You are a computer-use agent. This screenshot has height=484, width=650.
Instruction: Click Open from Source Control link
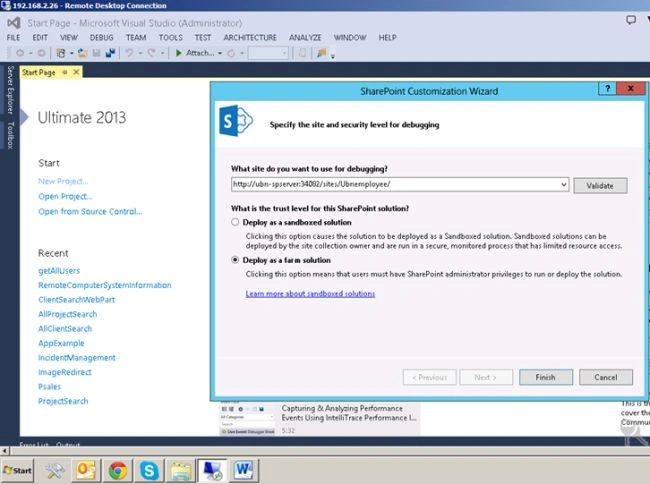[x=90, y=211]
